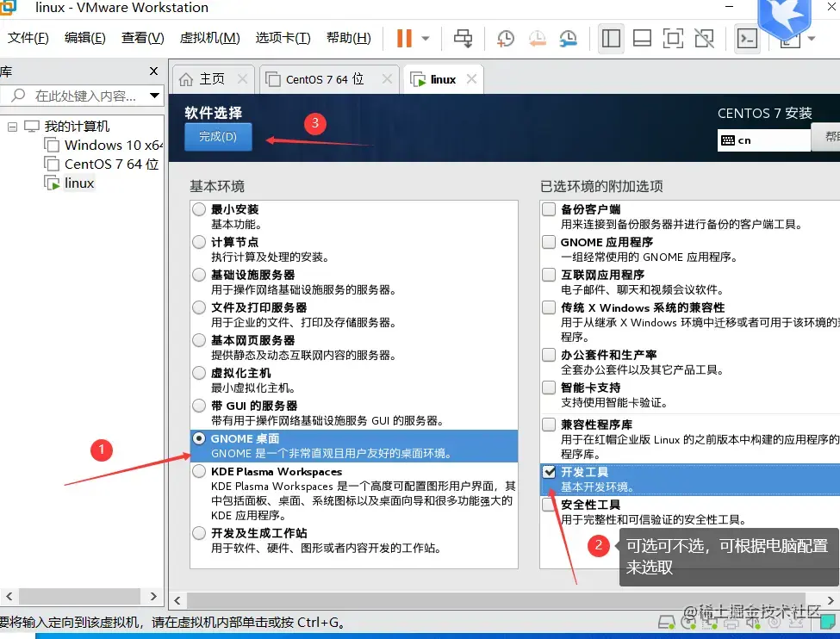Select CentOS 7 64 位 in the library tree
Viewport: 840px width, 639px height.
[x=102, y=164]
